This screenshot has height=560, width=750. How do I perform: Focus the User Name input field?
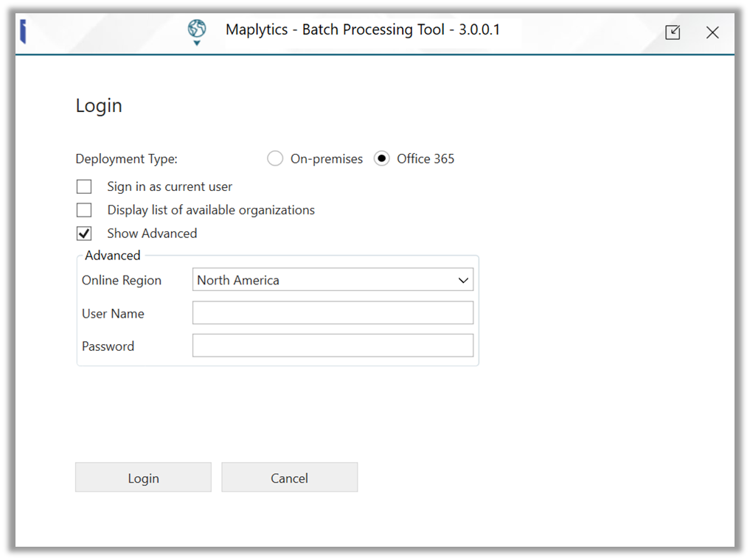pyautogui.click(x=333, y=312)
